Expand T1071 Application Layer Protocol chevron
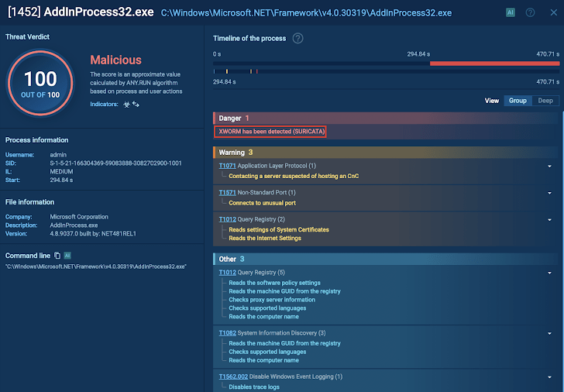The image size is (564, 392). tap(549, 166)
